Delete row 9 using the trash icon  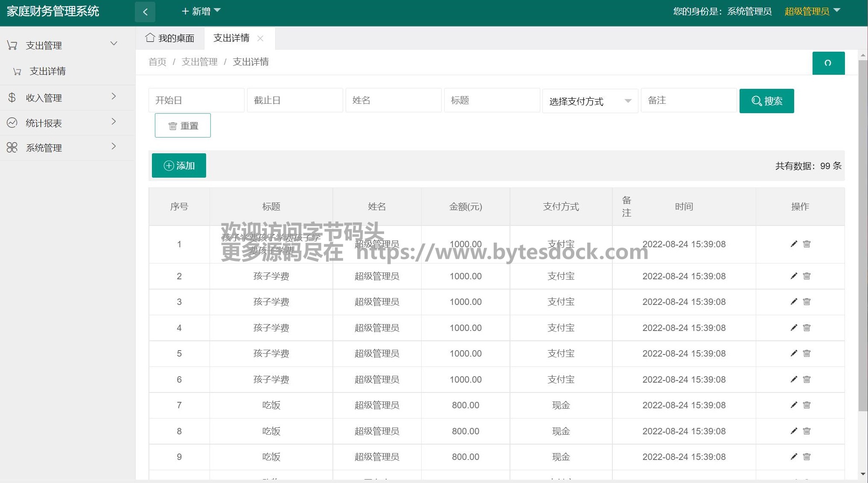(x=807, y=457)
